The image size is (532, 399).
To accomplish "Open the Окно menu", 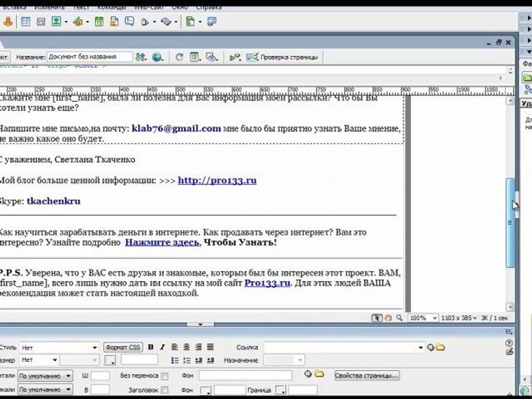I will tap(180, 7).
